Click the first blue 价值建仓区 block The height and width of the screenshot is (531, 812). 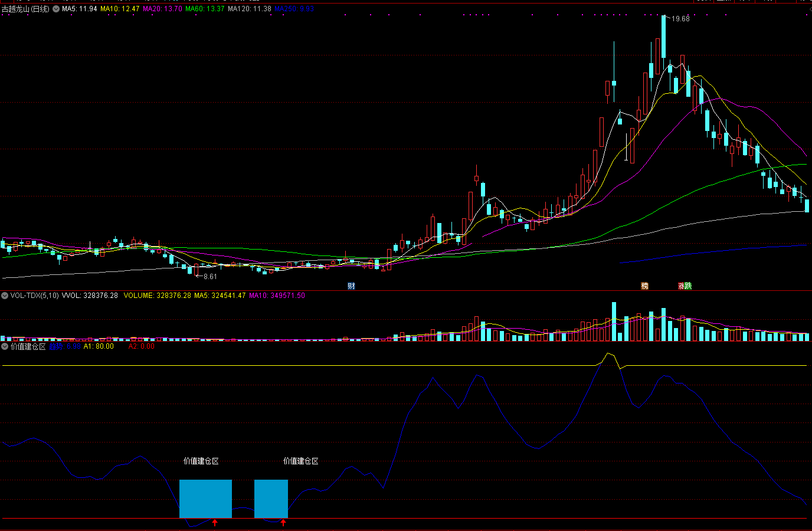pyautogui.click(x=205, y=499)
